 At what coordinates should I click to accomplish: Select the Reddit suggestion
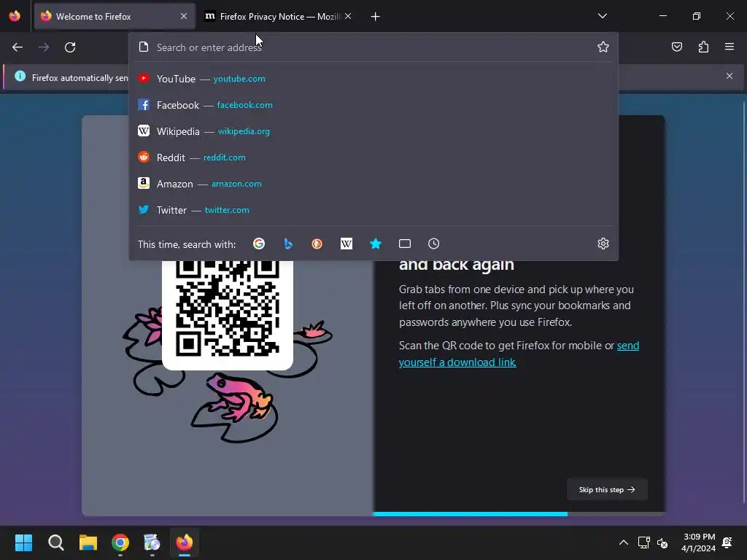373,157
